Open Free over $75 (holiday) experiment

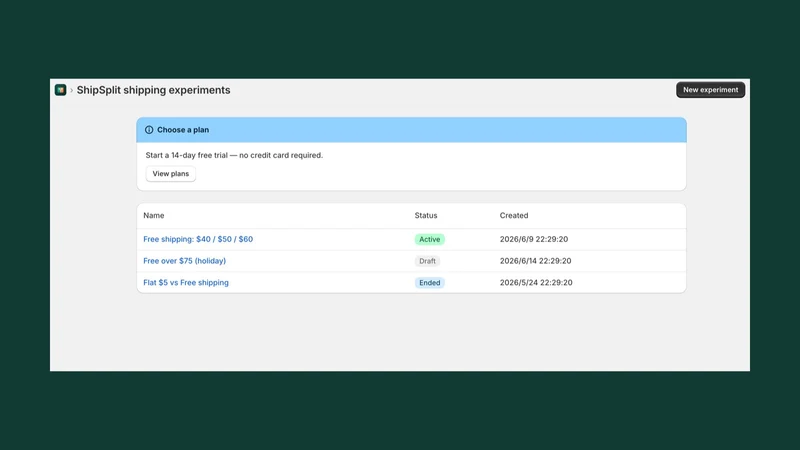click(185, 261)
